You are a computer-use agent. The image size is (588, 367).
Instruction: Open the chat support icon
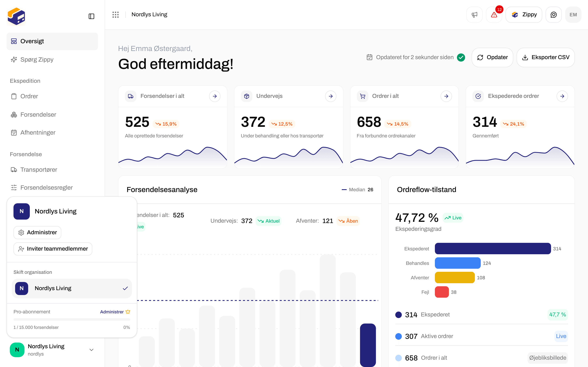click(x=553, y=15)
